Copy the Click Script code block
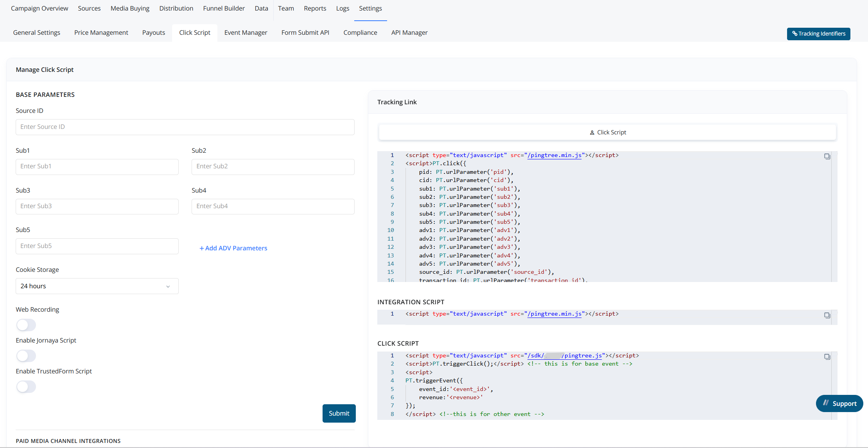Image resolution: width=868 pixels, height=448 pixels. (x=827, y=357)
